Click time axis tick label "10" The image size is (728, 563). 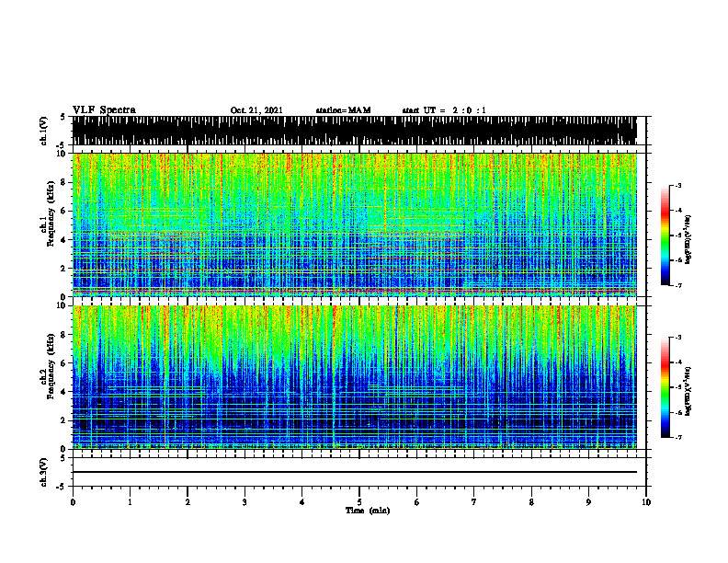tap(646, 502)
